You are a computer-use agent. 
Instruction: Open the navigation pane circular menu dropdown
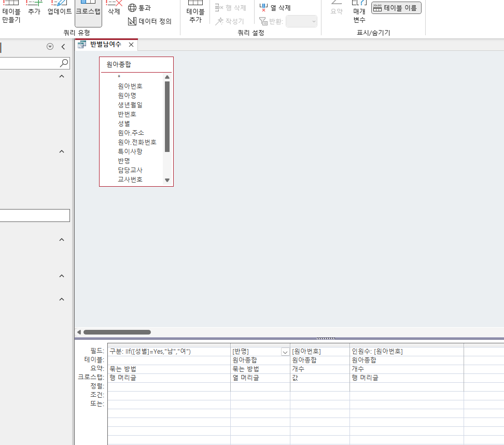[50, 47]
